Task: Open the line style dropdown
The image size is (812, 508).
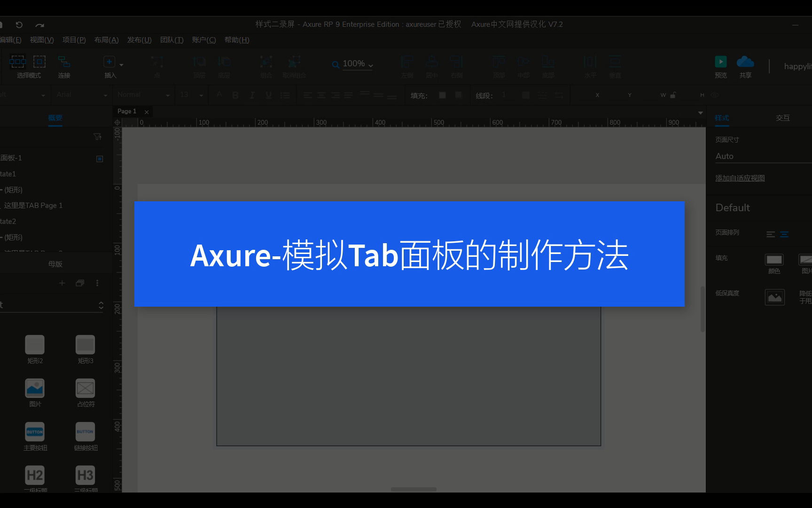Action: 543,95
